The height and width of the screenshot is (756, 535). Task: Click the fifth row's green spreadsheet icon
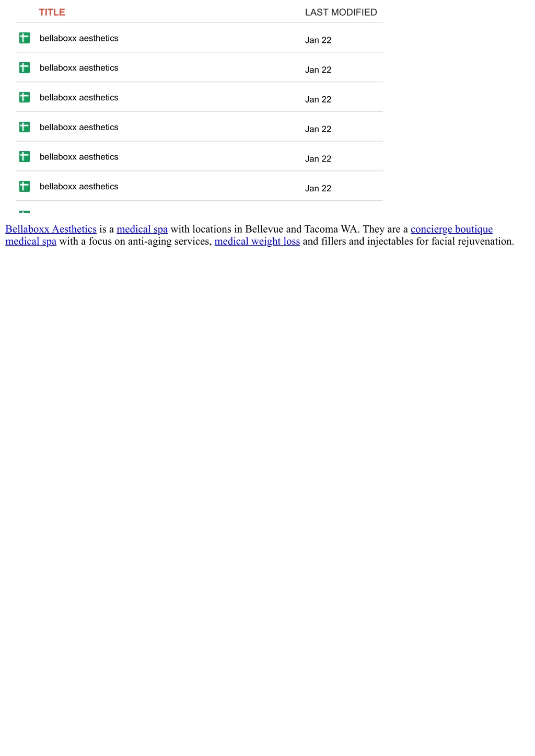pos(25,157)
